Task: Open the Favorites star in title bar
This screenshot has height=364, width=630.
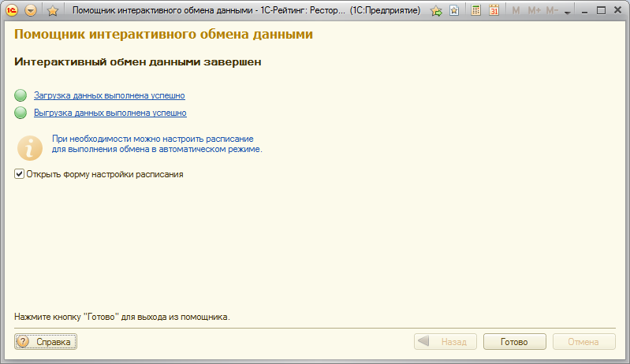Action: (52, 10)
